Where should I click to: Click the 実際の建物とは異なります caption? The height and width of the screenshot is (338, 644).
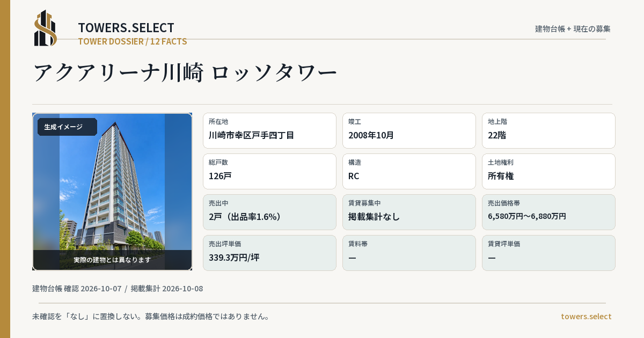pos(112,260)
